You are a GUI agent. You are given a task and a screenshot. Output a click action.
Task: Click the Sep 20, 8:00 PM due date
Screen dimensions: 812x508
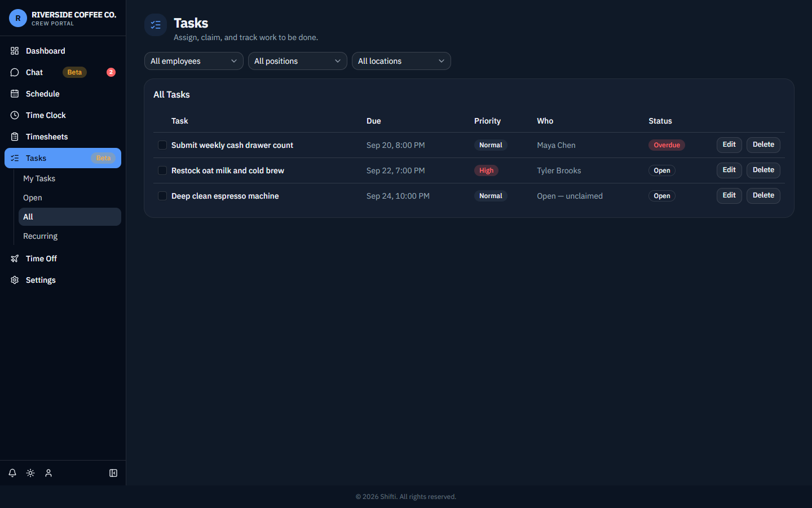tap(395, 145)
